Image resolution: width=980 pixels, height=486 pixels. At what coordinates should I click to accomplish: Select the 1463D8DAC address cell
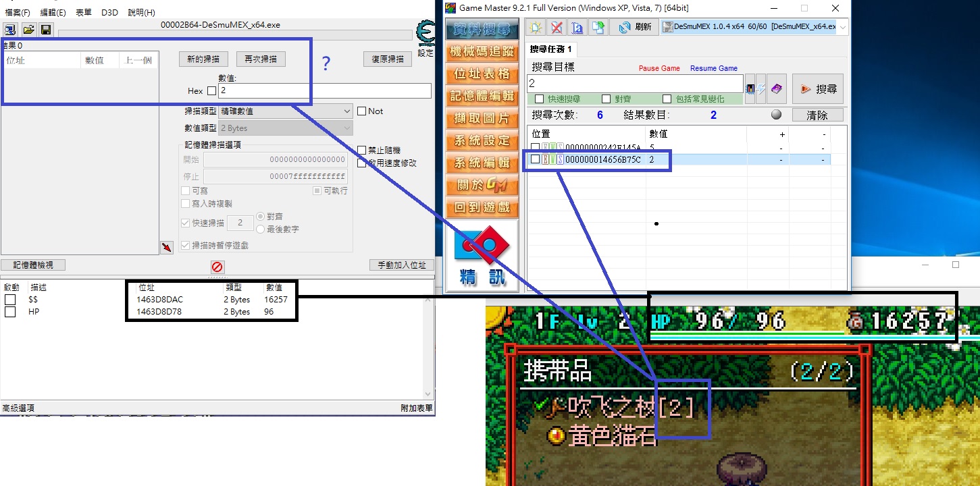pos(160,300)
